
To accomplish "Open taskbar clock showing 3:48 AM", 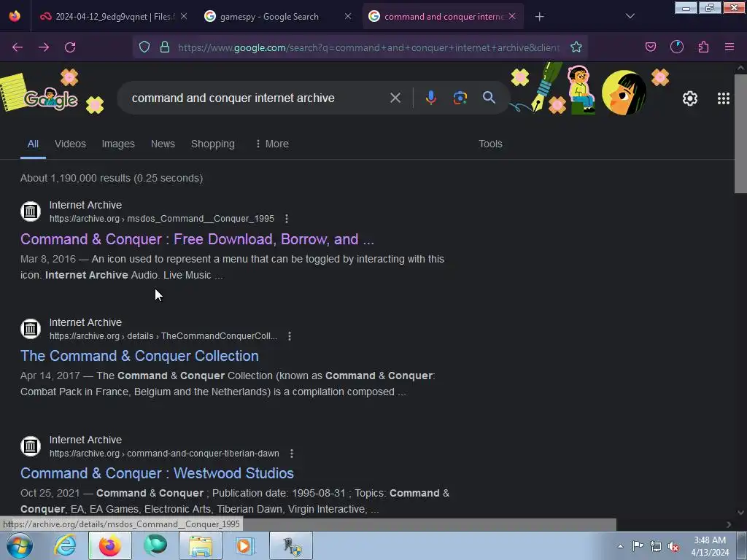I will 710,546.
